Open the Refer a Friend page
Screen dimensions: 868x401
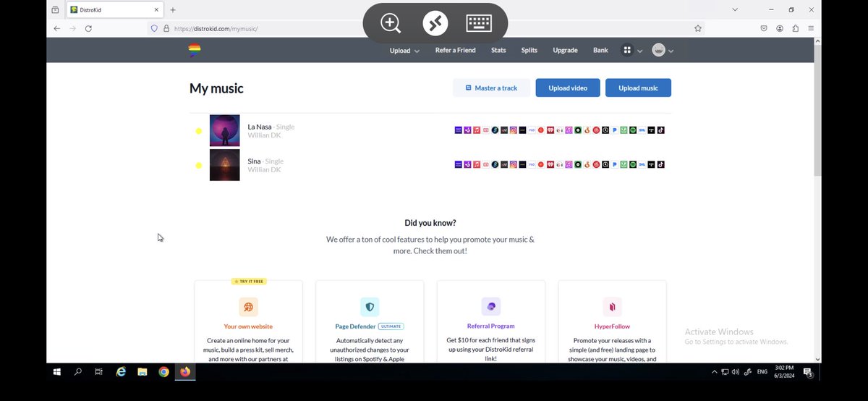click(455, 51)
